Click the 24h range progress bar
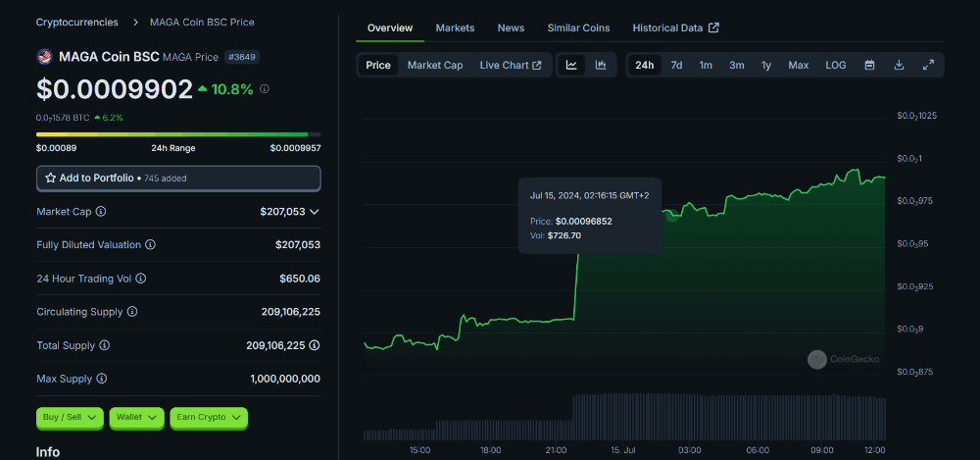The width and height of the screenshot is (980, 460). (x=178, y=134)
